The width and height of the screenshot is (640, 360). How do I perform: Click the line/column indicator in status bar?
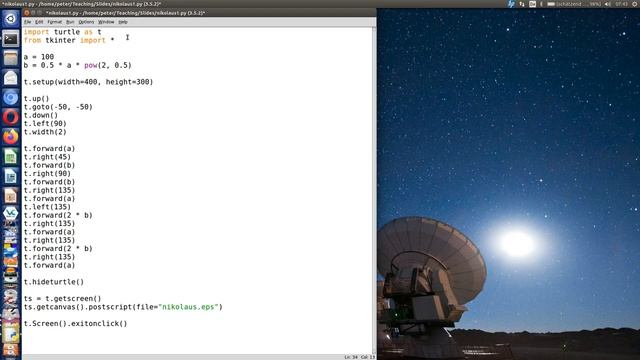click(359, 357)
